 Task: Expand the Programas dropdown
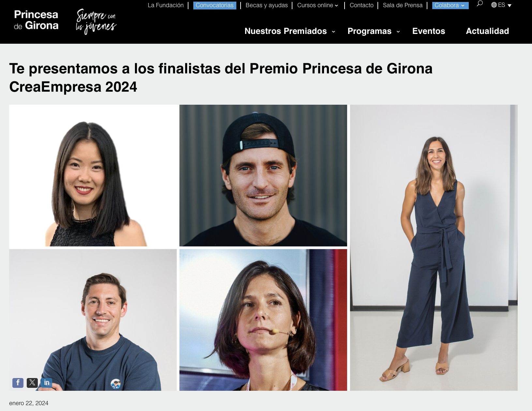[x=374, y=31]
